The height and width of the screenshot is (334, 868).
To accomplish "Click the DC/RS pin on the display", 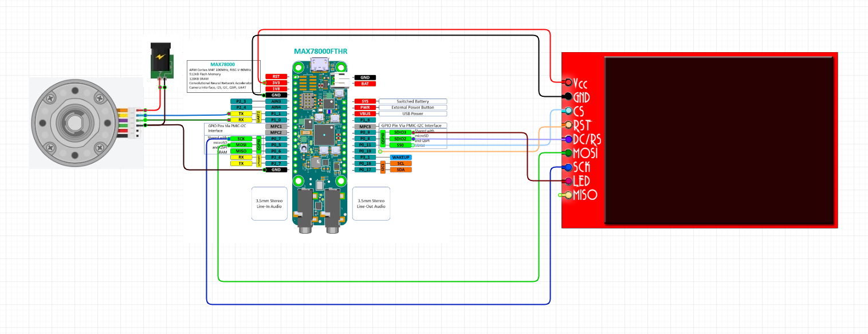I will [568, 139].
